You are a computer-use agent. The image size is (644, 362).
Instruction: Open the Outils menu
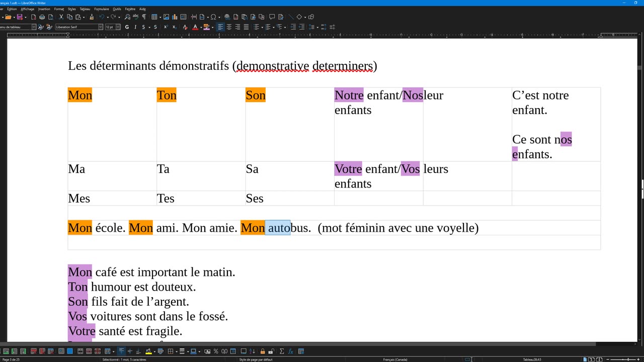117,9
